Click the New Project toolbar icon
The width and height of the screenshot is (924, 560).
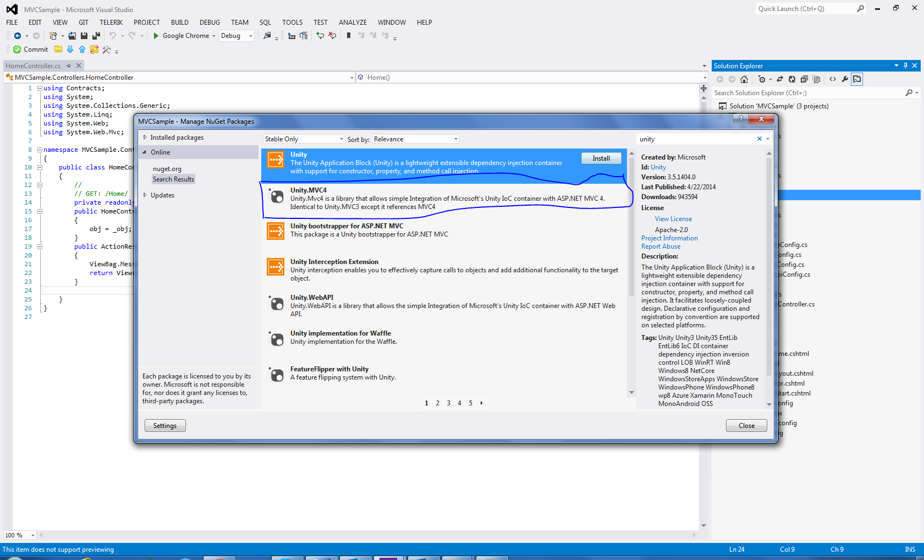coord(53,36)
